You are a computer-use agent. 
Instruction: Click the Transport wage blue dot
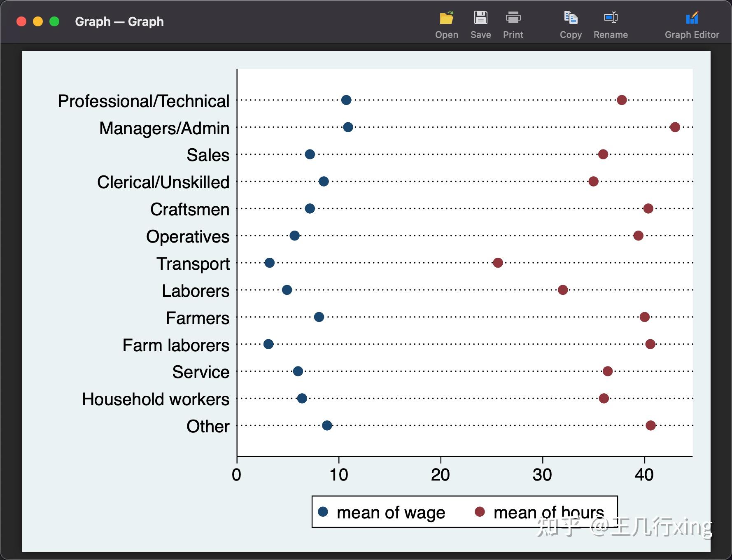pos(270,263)
